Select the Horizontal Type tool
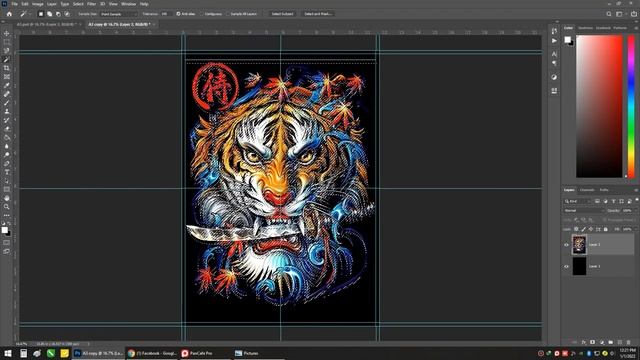Viewport: 640px width, 360px height. click(x=7, y=172)
